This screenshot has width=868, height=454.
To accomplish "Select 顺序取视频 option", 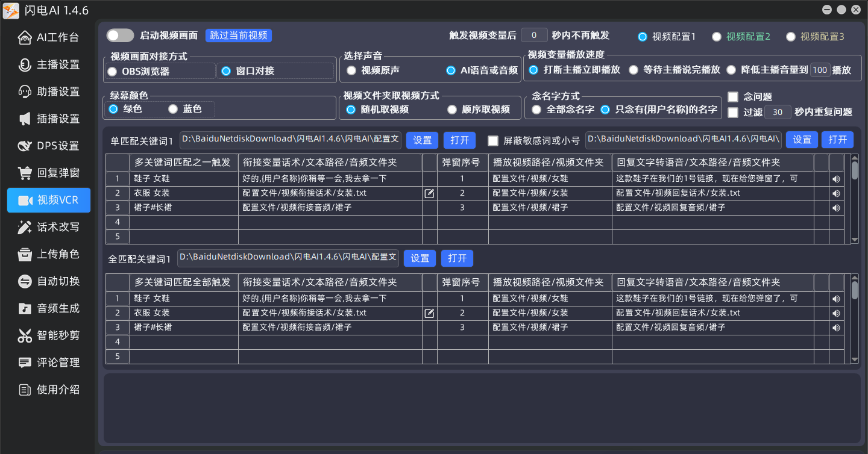I will [x=452, y=110].
